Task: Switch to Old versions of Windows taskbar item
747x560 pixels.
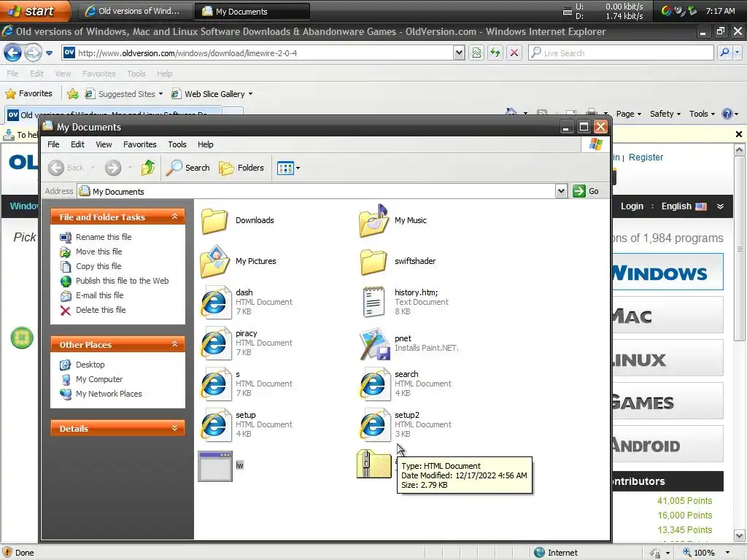Action: [x=134, y=11]
